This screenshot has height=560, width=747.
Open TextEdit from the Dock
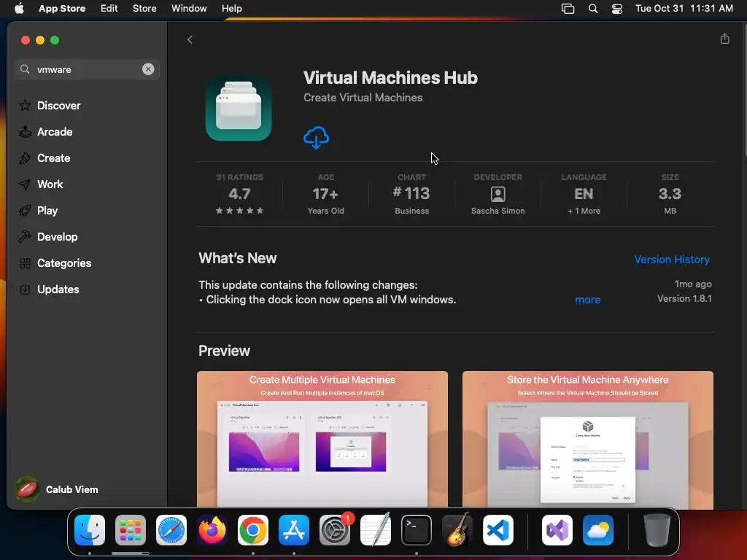[x=376, y=530]
